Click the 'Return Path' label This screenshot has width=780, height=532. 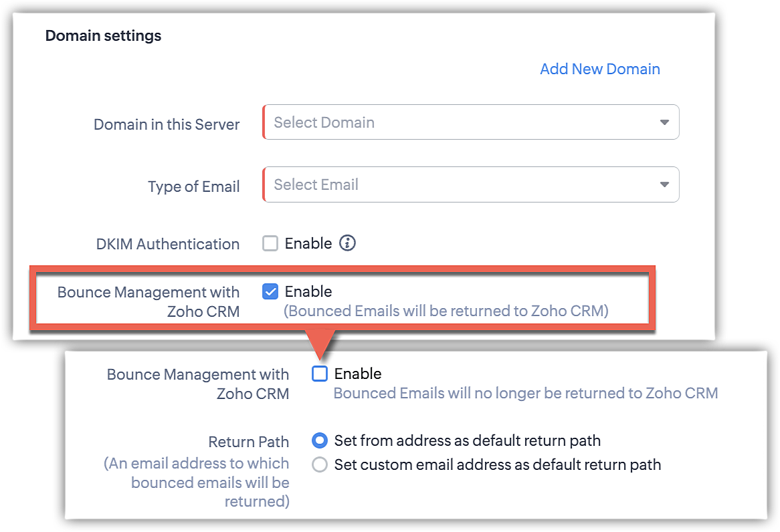coord(249,442)
